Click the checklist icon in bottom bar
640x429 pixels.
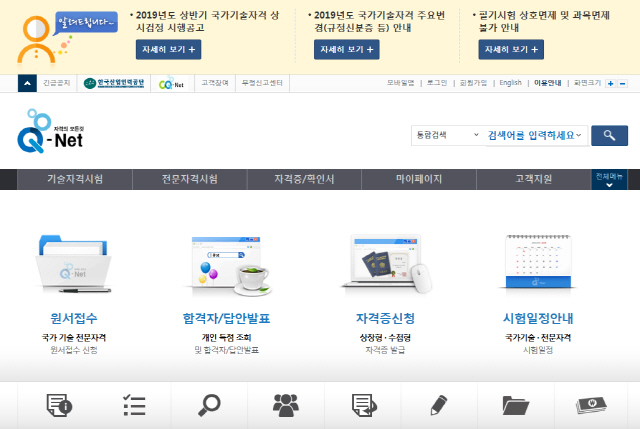pos(133,405)
